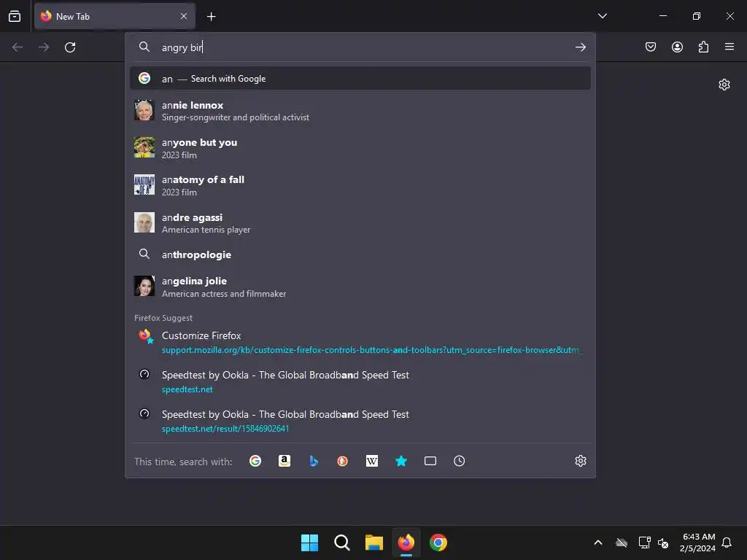Search this time with Wikipedia icon
Viewport: 747px width, 560px height.
pos(372,461)
